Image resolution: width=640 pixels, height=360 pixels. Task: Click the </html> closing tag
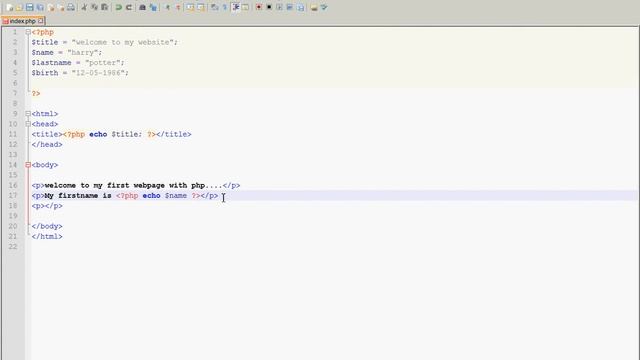[47, 236]
